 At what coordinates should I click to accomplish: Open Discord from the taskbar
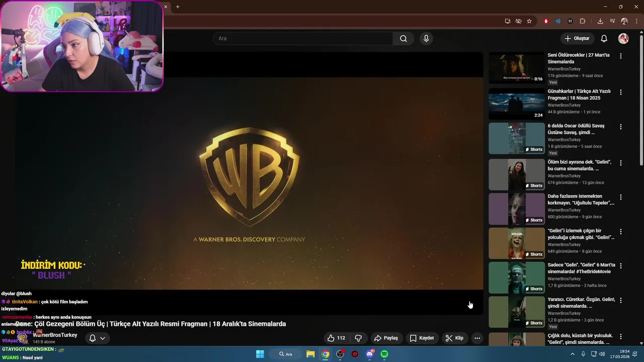click(x=370, y=354)
